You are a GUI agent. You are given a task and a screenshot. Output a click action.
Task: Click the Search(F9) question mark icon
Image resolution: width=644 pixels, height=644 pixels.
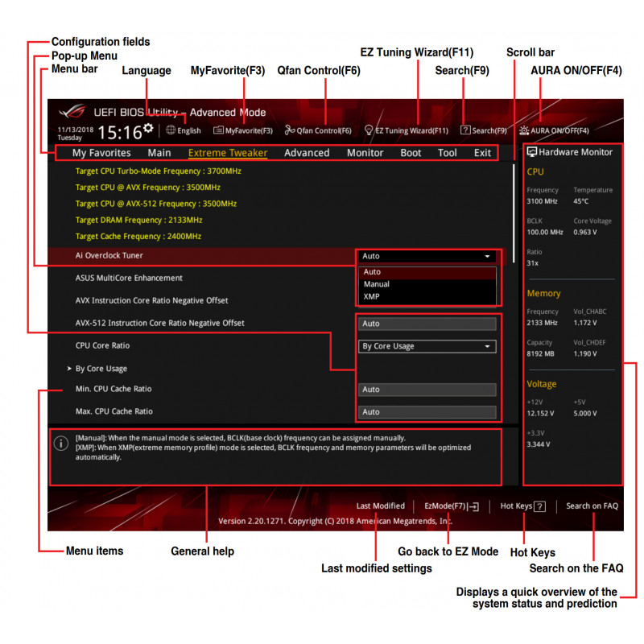coord(465,130)
